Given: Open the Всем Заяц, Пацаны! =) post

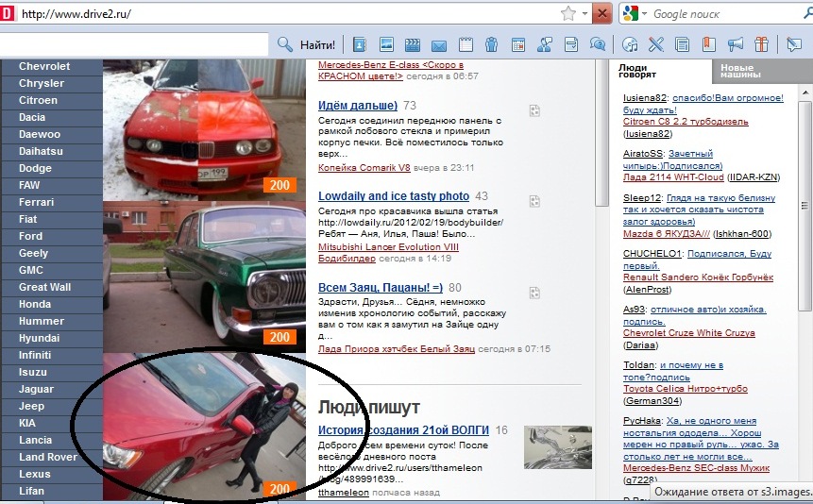Looking at the screenshot, I should (x=381, y=287).
